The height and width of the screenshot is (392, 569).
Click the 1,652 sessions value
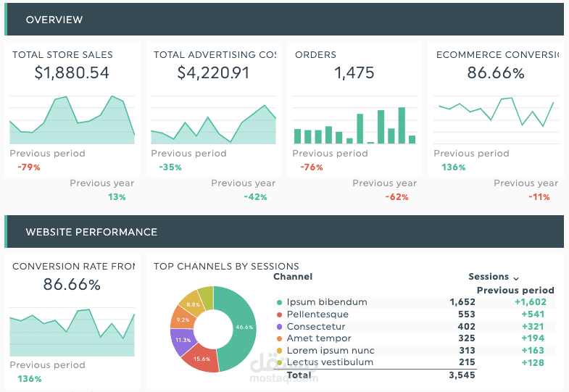point(462,302)
